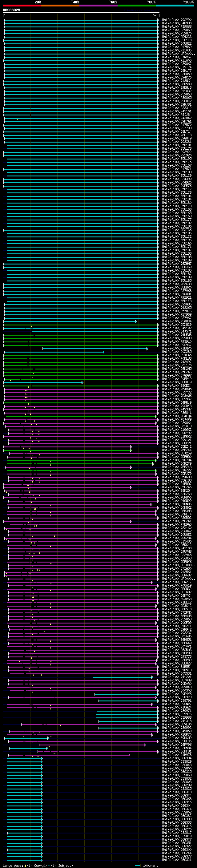Screen dimensions: 197x868
Task: Select the purple ~60% legend segment
Action: pos(98,6)
